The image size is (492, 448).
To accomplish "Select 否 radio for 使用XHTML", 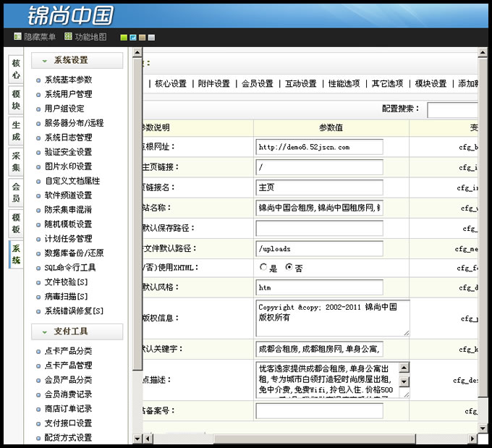I will (x=289, y=267).
